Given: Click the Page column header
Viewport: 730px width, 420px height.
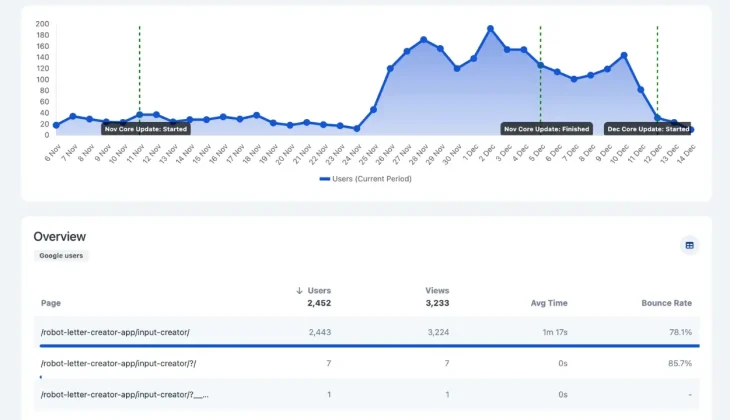Looking at the screenshot, I should (51, 303).
